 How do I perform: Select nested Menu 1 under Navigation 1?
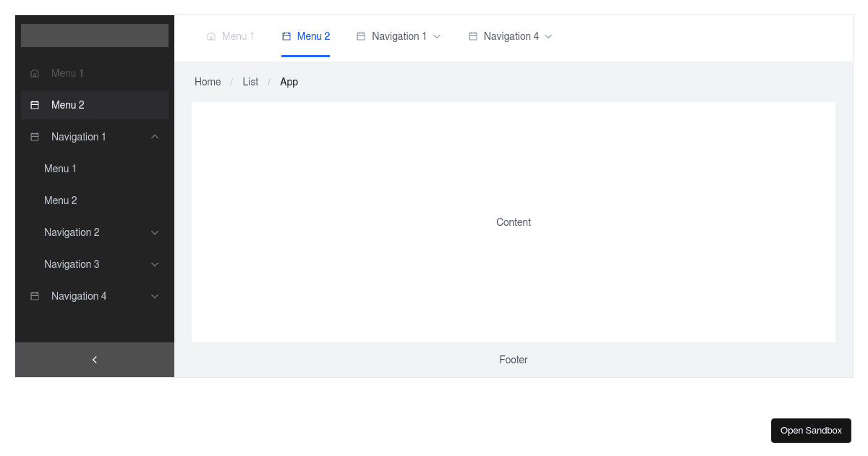(60, 169)
